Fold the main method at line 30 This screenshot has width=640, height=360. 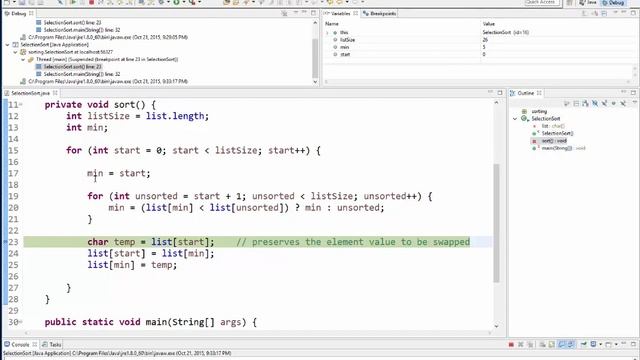21,322
